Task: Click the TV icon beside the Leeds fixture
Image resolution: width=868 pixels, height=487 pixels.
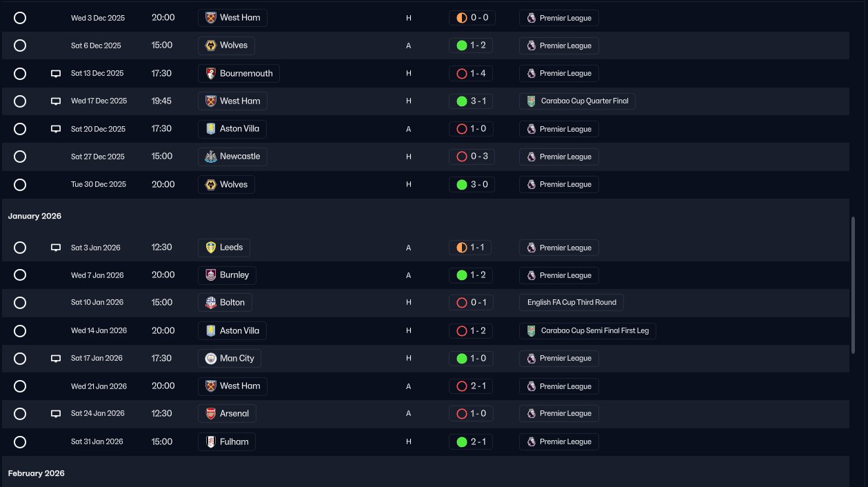Action: (56, 248)
